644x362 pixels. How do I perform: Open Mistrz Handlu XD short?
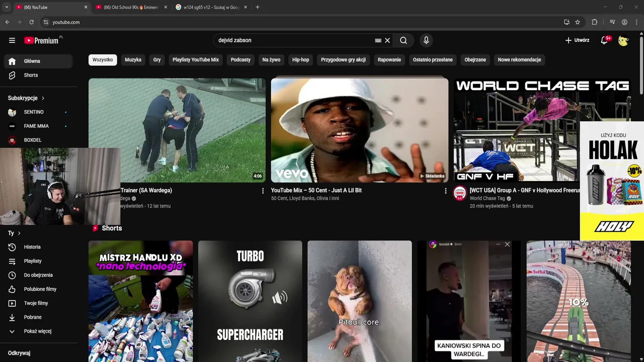tap(140, 301)
